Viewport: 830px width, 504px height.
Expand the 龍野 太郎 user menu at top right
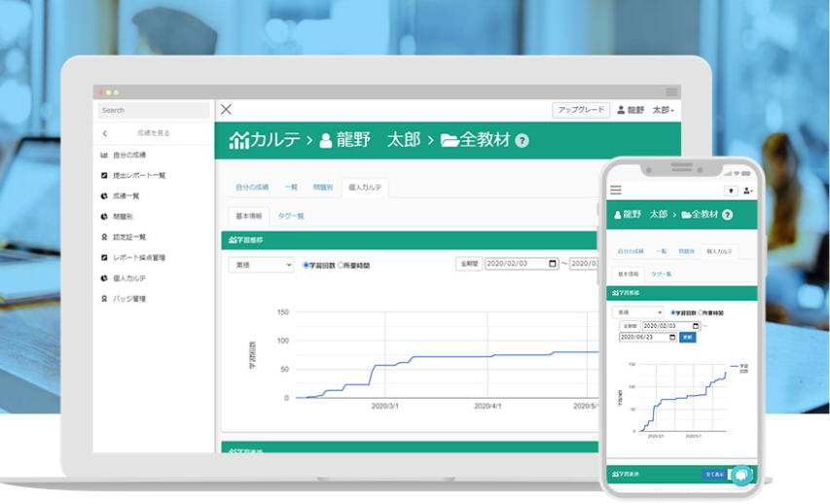point(646,110)
